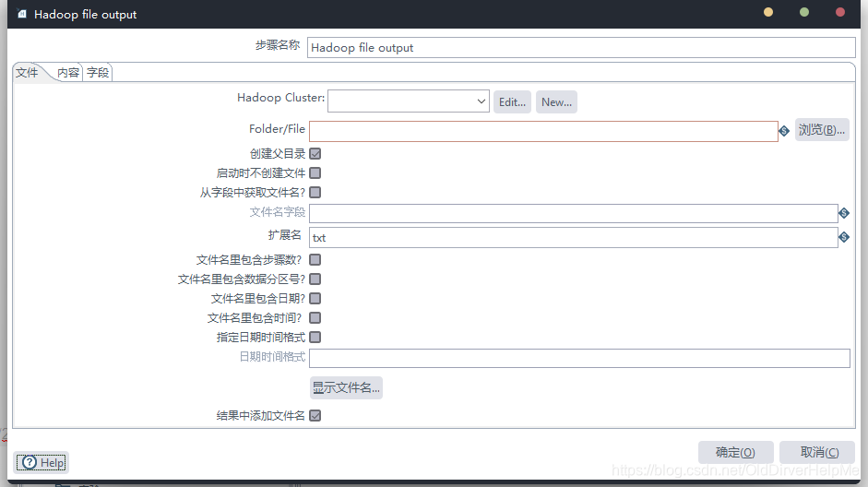This screenshot has width=868, height=487.
Task: Click the 浏览(B)... browse button
Action: [x=822, y=129]
